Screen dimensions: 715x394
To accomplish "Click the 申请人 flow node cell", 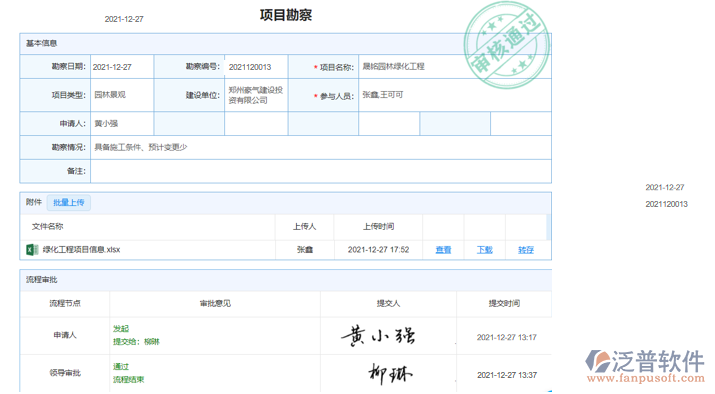I will click(65, 336).
